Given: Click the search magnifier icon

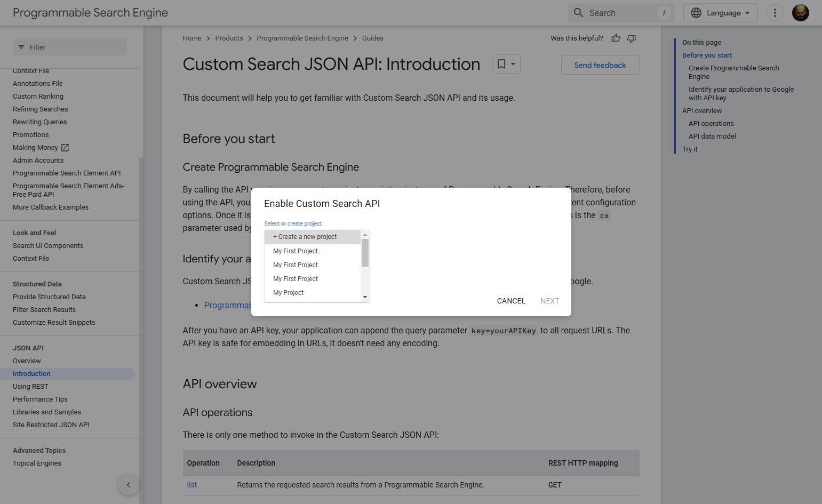Looking at the screenshot, I should click(x=578, y=13).
